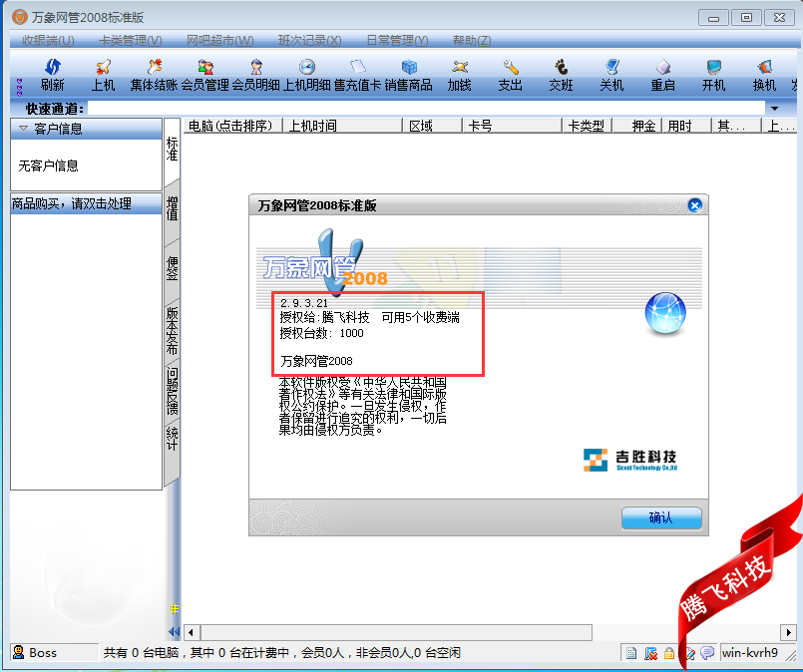
Task: Click the 商品购买，请双击处理 panel header
Action: (x=86, y=203)
